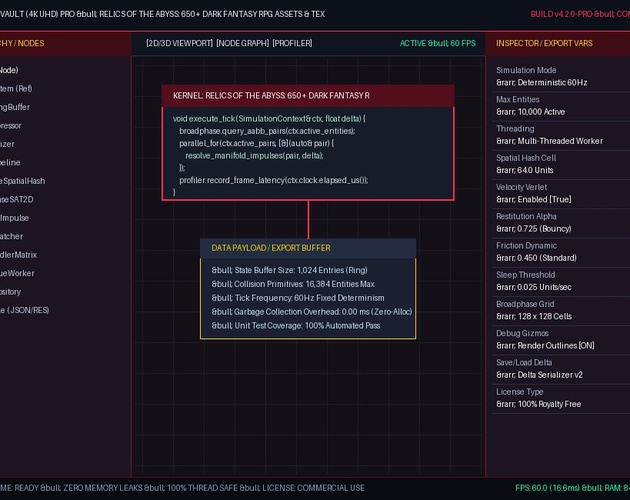Image resolution: width=630 pixels, height=500 pixels.
Task: Select the SAT2D node in hierarchy
Action: coord(16,199)
